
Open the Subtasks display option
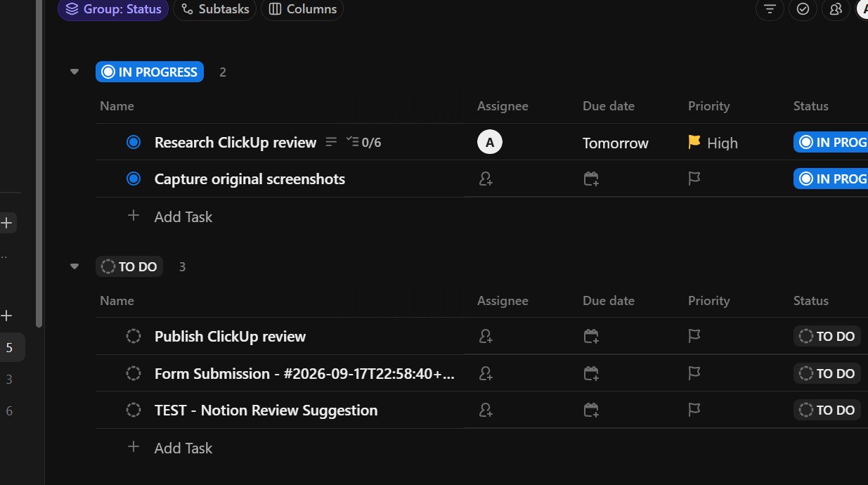(215, 9)
